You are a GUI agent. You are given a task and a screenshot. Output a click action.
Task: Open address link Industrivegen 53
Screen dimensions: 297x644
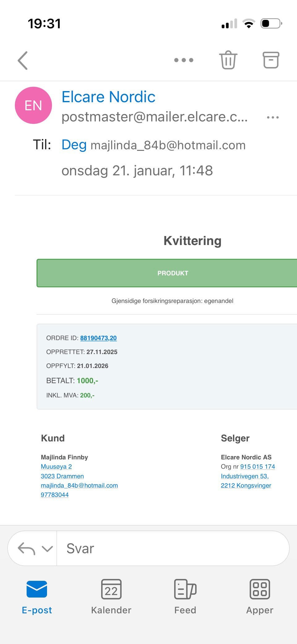click(x=244, y=476)
